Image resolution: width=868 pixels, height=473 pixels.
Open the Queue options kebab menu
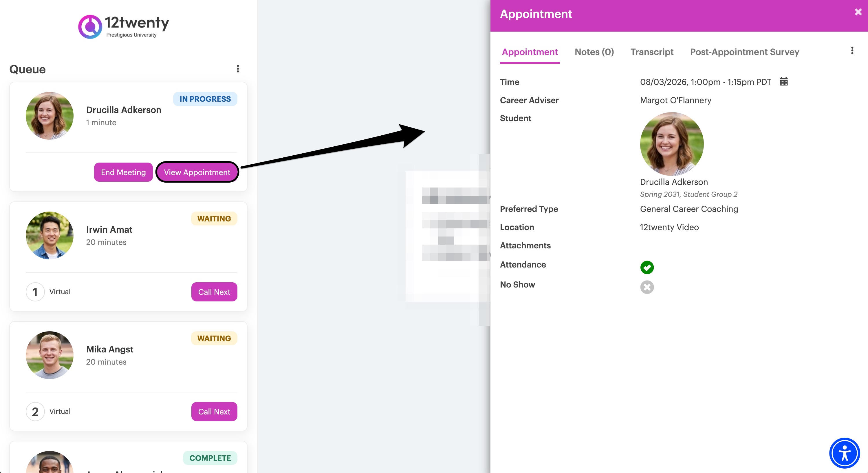click(238, 69)
